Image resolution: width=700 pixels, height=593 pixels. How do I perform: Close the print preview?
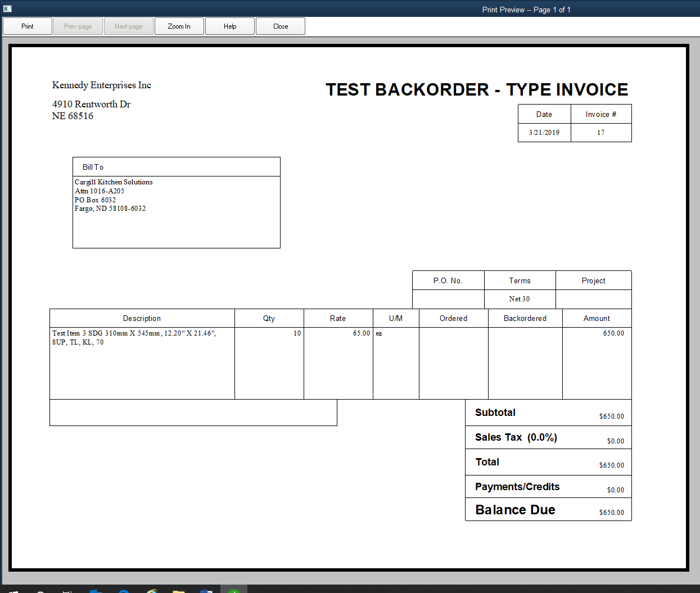[x=280, y=26]
